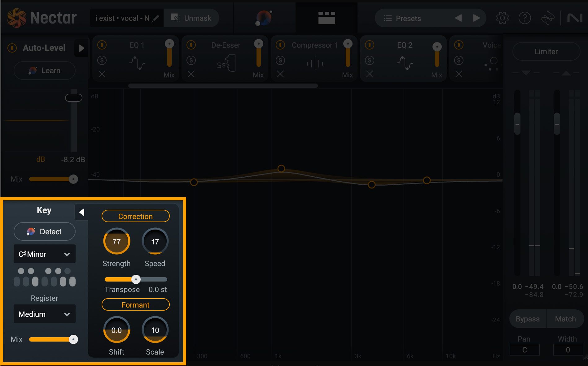Select EQ node near 1k

click(281, 169)
